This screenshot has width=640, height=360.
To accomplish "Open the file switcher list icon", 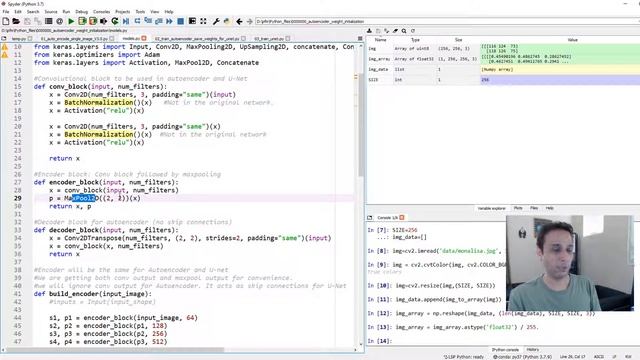I will 49,21.
